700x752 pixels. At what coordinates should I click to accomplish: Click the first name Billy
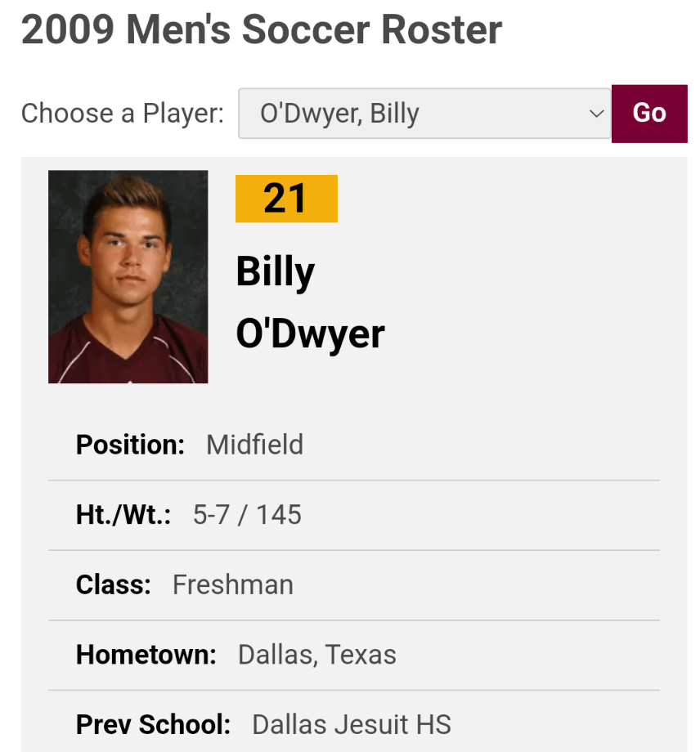(x=276, y=271)
